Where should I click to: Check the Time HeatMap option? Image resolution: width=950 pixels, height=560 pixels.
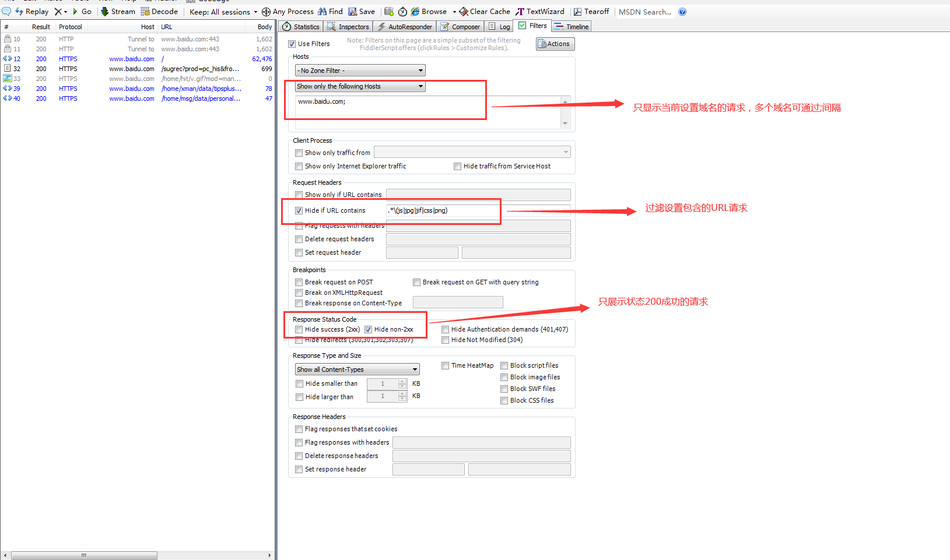(x=445, y=365)
